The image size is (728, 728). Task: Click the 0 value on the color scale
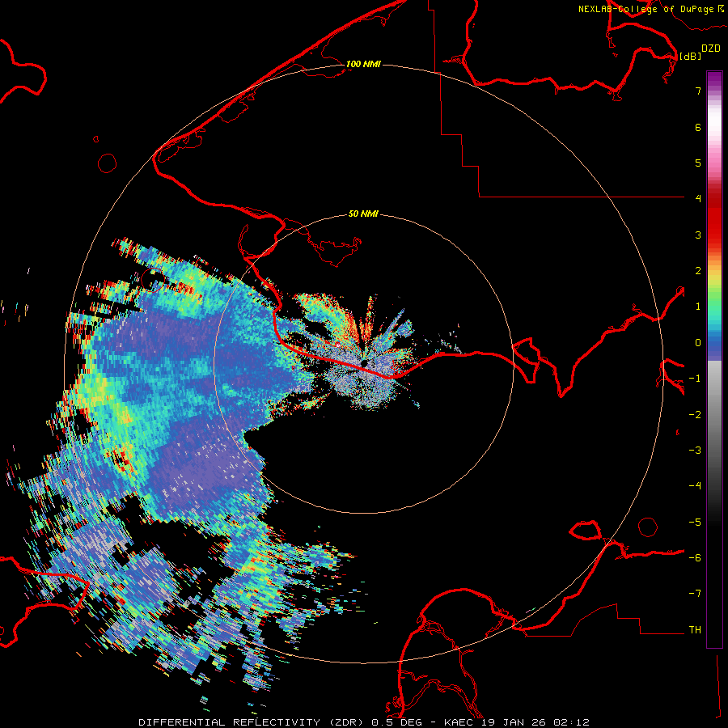click(x=698, y=343)
